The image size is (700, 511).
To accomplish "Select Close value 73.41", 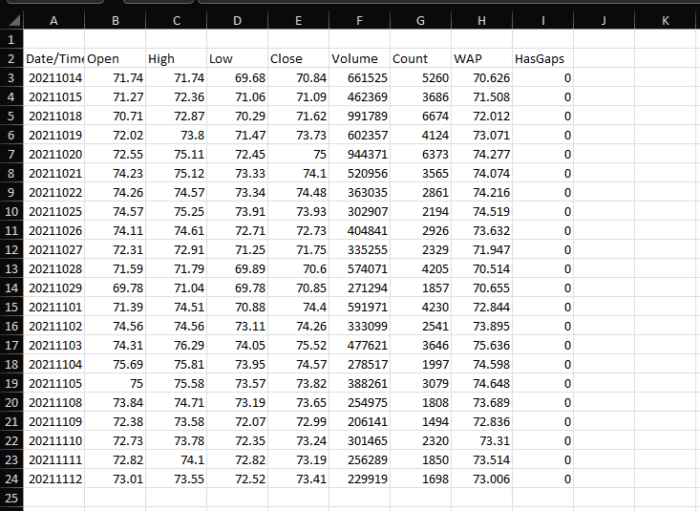I will point(298,479).
